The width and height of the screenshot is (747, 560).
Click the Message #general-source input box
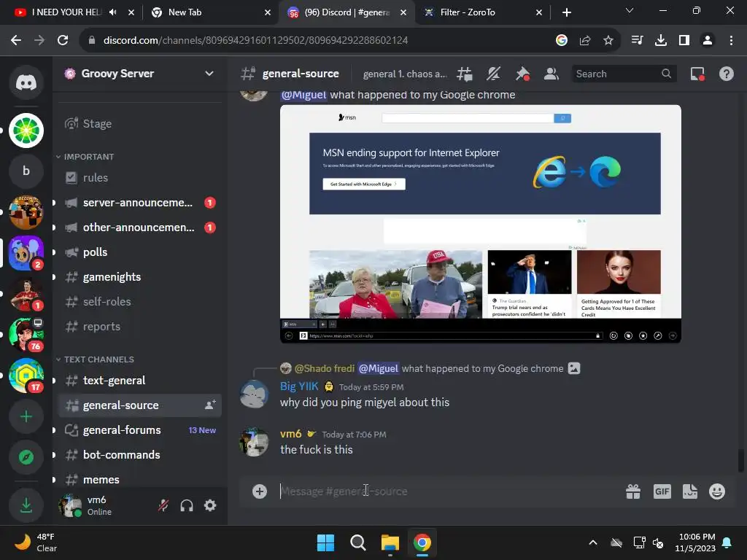(448, 491)
